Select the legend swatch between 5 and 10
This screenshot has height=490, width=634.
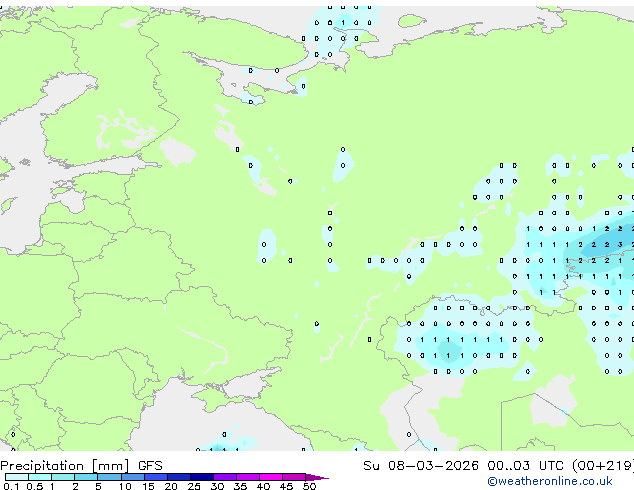109,477
